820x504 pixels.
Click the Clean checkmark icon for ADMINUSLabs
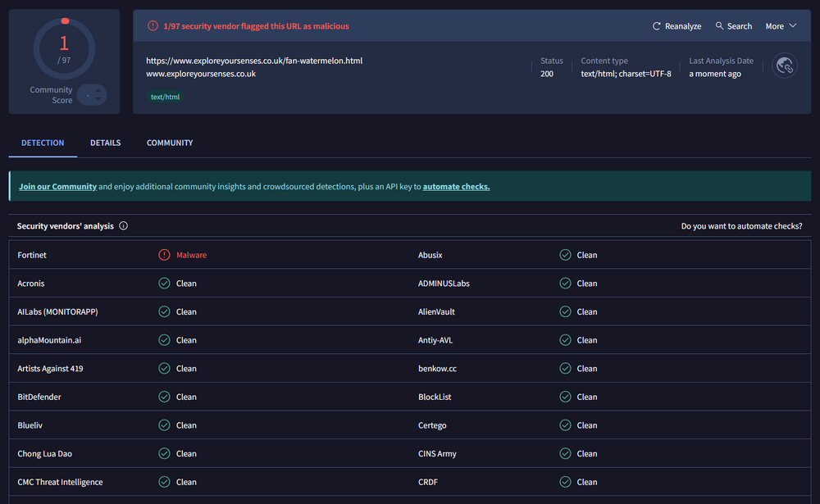(x=565, y=284)
